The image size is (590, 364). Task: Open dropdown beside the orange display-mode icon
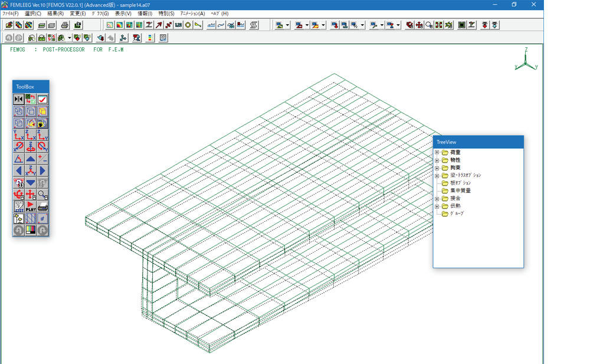tap(323, 25)
